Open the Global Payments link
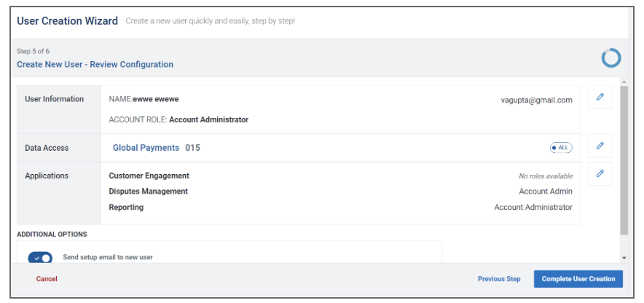The width and height of the screenshot is (644, 303). (x=146, y=148)
